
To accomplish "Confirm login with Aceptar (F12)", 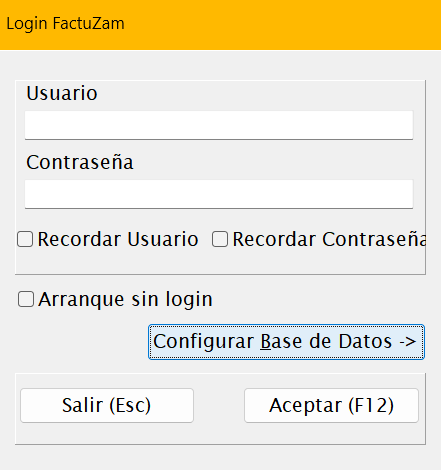I will 331,405.
